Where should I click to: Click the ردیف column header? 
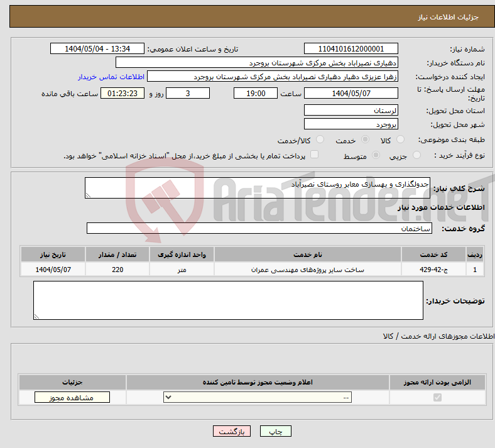[x=475, y=254]
